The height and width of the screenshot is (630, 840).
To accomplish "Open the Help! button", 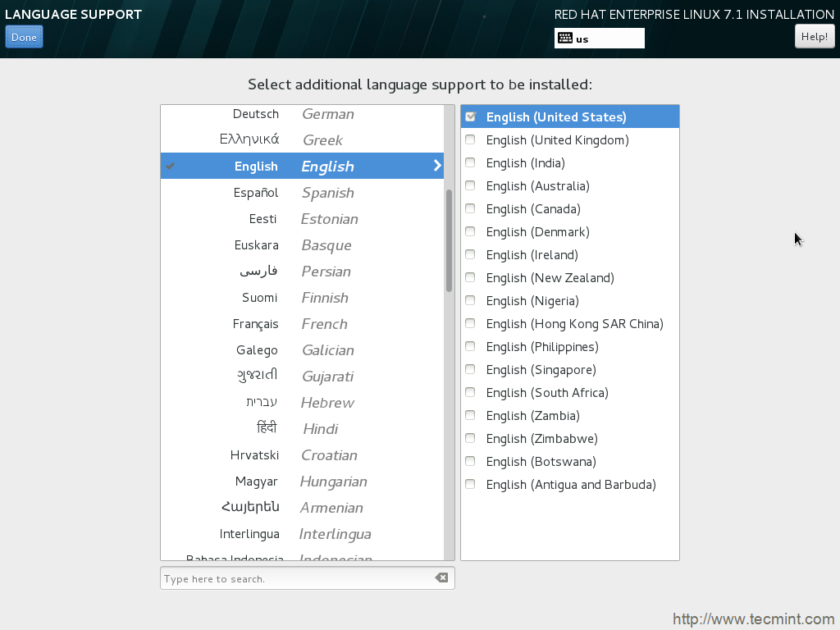I will coord(814,37).
